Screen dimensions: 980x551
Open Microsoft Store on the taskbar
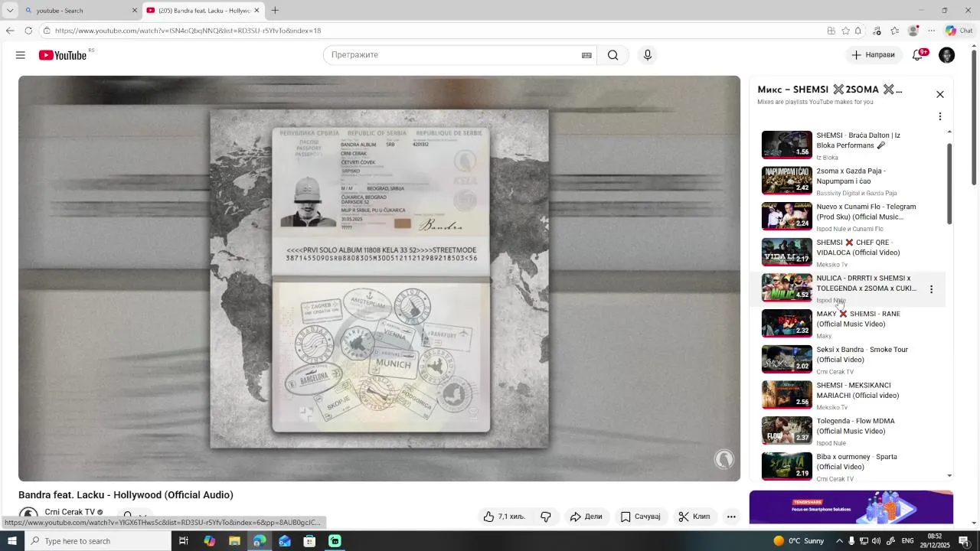click(x=309, y=541)
